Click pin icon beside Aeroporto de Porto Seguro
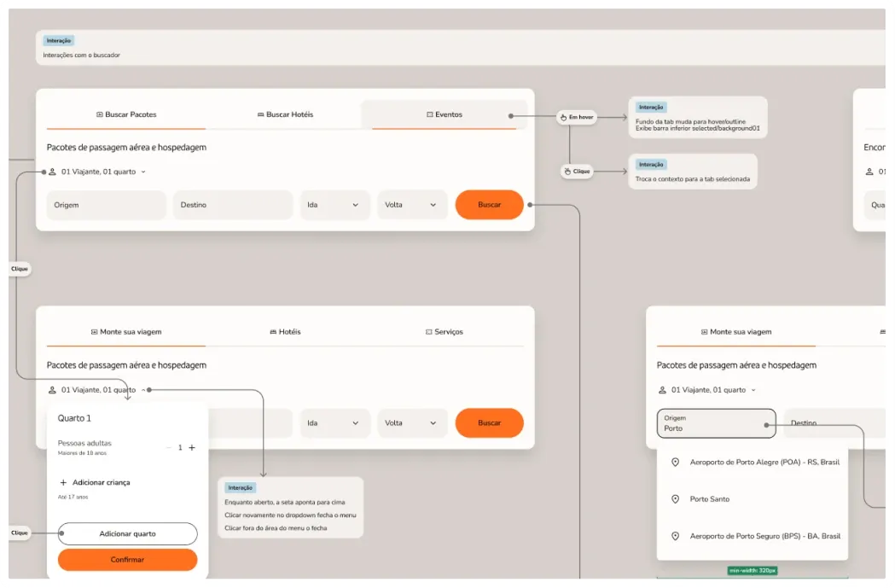895x588 pixels. pyautogui.click(x=675, y=536)
